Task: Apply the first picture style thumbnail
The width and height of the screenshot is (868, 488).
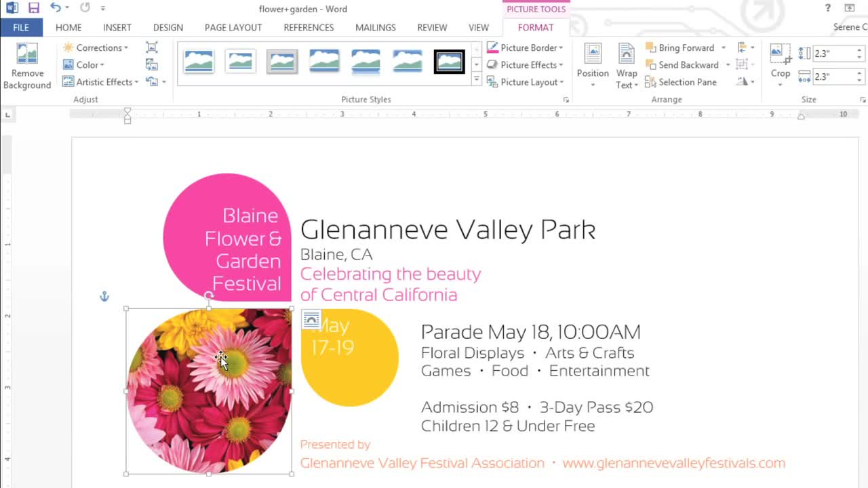Action: pyautogui.click(x=199, y=62)
